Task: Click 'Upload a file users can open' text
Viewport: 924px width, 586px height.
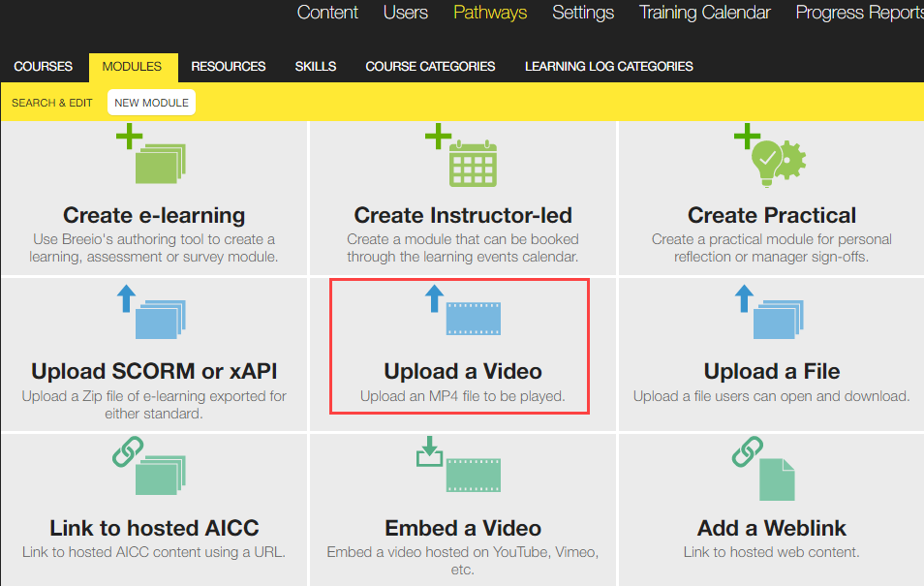Action: point(771,396)
